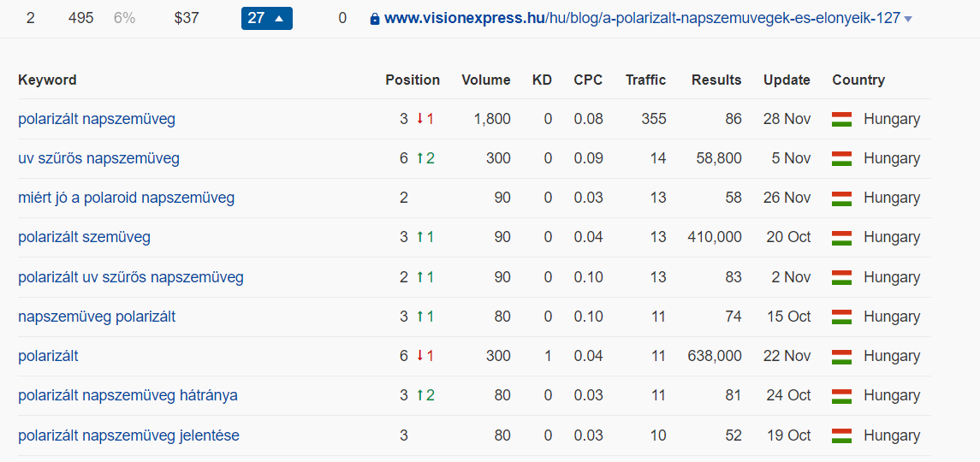This screenshot has width=980, height=462.
Task: Click the KD column header
Action: pyautogui.click(x=542, y=80)
